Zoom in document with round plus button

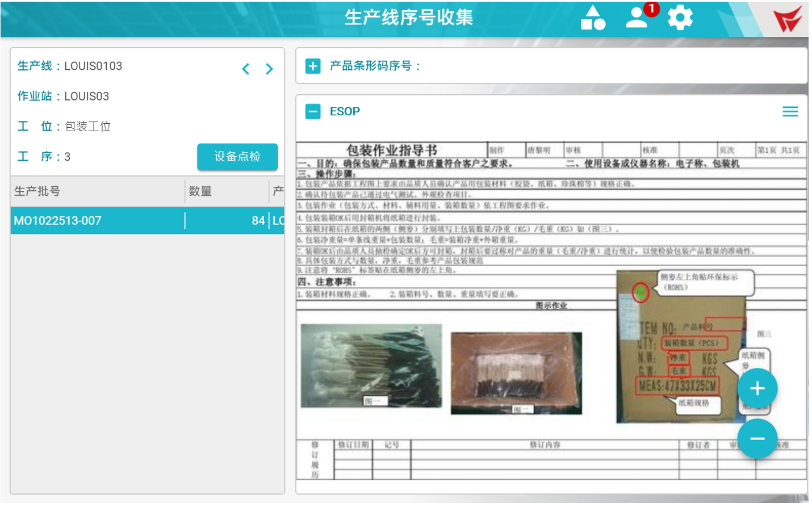tap(757, 388)
